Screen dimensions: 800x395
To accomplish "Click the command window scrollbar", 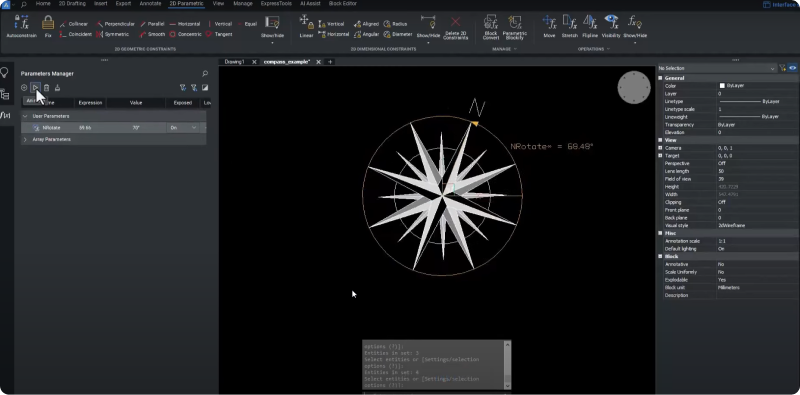I will [x=507, y=365].
